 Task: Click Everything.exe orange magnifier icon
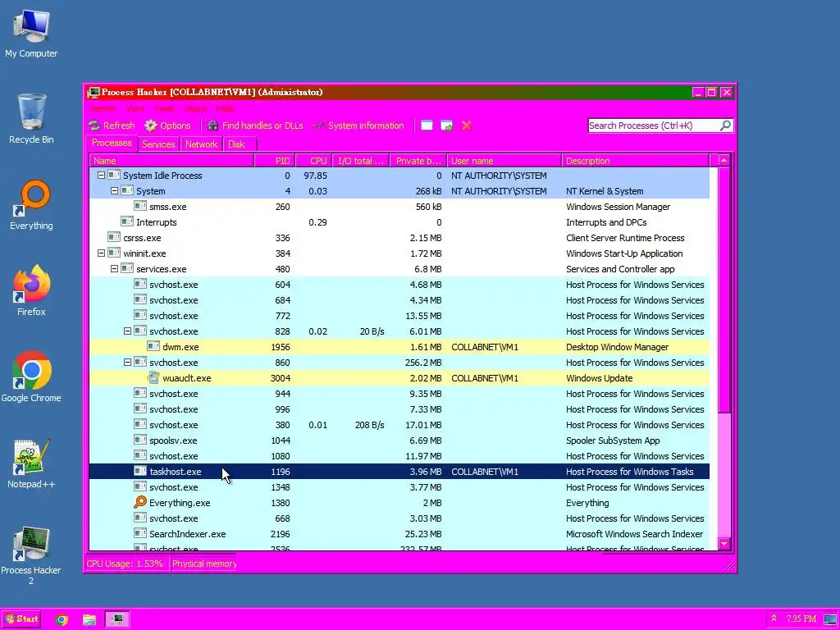[x=139, y=503]
